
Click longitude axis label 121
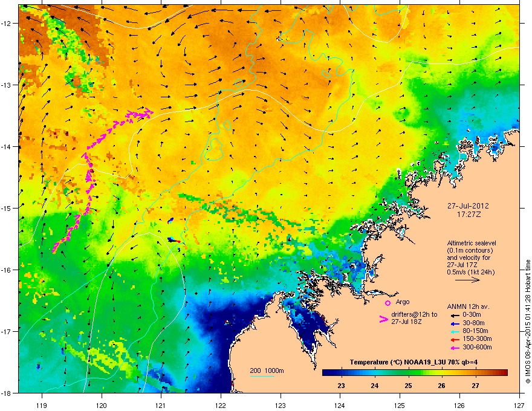point(161,405)
